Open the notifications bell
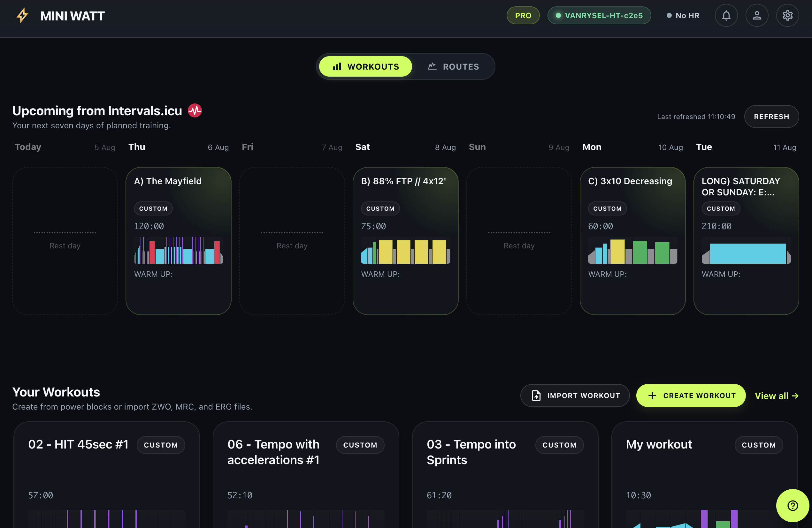Screen dimensions: 812x528 click(x=726, y=15)
